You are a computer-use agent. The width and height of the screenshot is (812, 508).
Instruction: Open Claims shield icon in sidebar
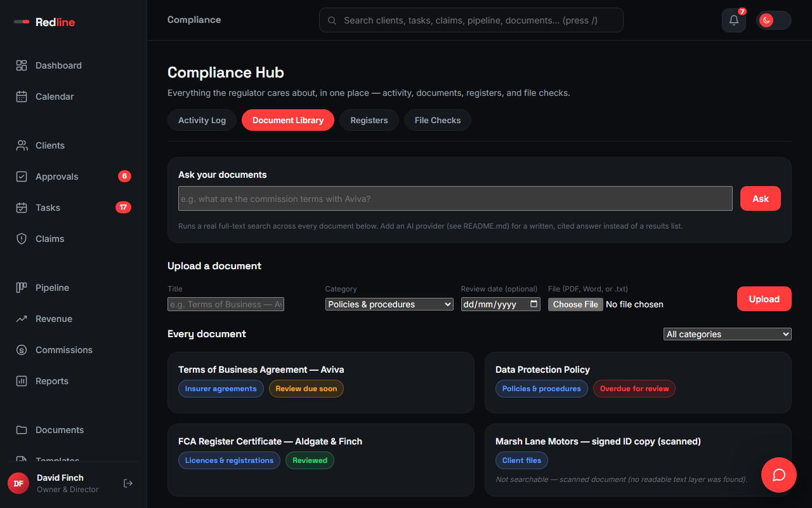(22, 239)
